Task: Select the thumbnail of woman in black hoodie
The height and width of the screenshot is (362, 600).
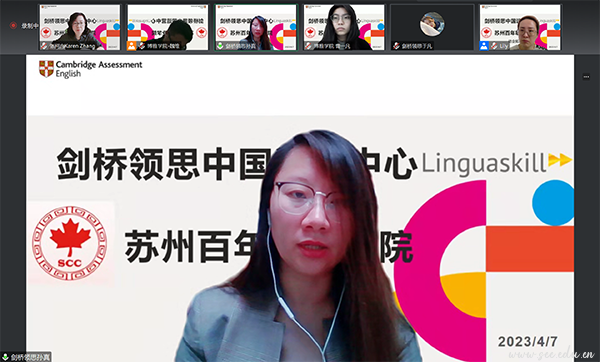Action: coord(344,27)
